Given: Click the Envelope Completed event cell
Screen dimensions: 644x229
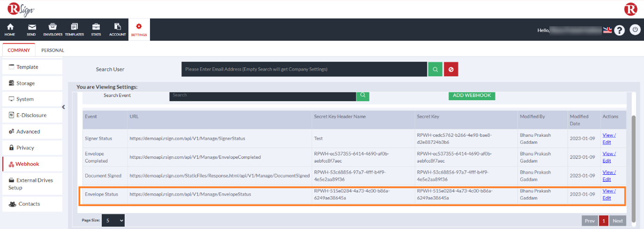Looking at the screenshot, I should [x=105, y=157].
